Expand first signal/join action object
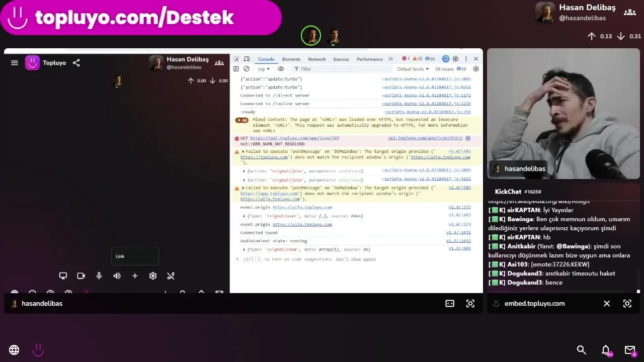 pos(245,171)
